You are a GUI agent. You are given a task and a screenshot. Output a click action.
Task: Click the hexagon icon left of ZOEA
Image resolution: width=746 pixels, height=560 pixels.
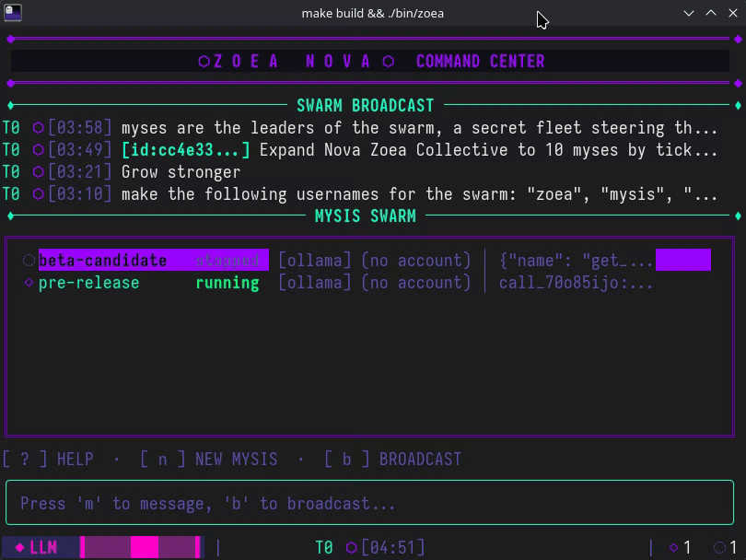point(204,62)
